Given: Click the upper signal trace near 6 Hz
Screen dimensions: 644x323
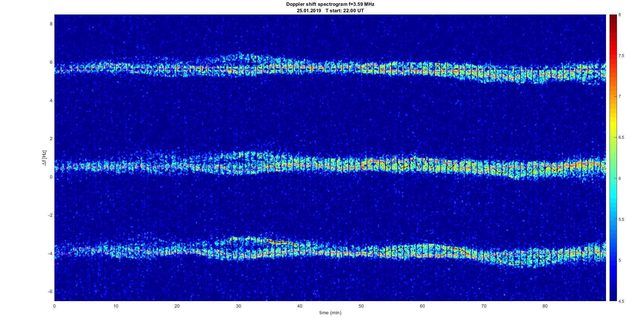Looking at the screenshot, I should coord(330,68).
